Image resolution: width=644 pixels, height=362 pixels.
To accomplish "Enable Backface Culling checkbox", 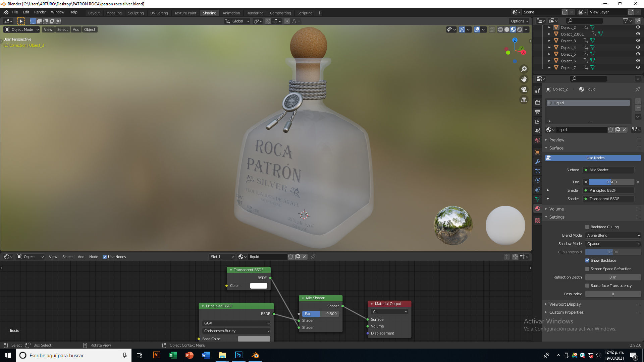I will pos(587,227).
